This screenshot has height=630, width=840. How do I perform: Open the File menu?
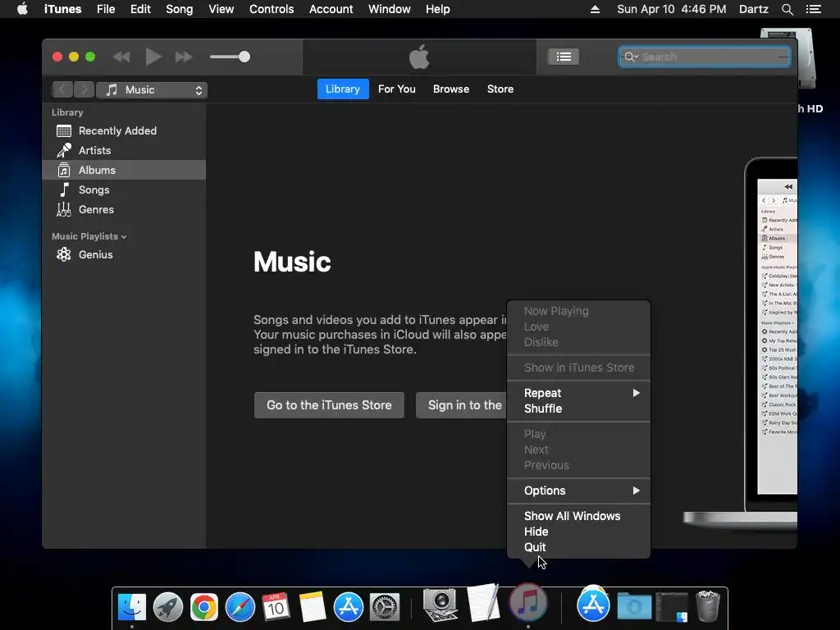pyautogui.click(x=106, y=9)
